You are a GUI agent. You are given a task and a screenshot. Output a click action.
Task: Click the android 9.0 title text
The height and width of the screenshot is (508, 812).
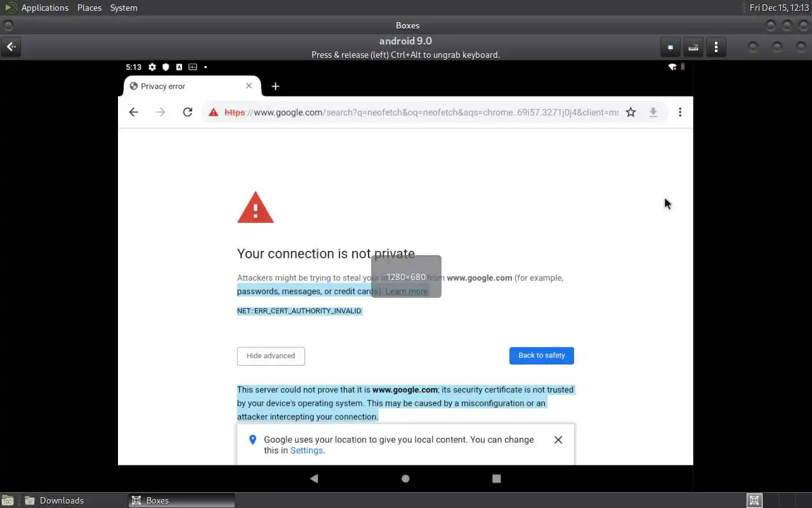click(x=406, y=41)
